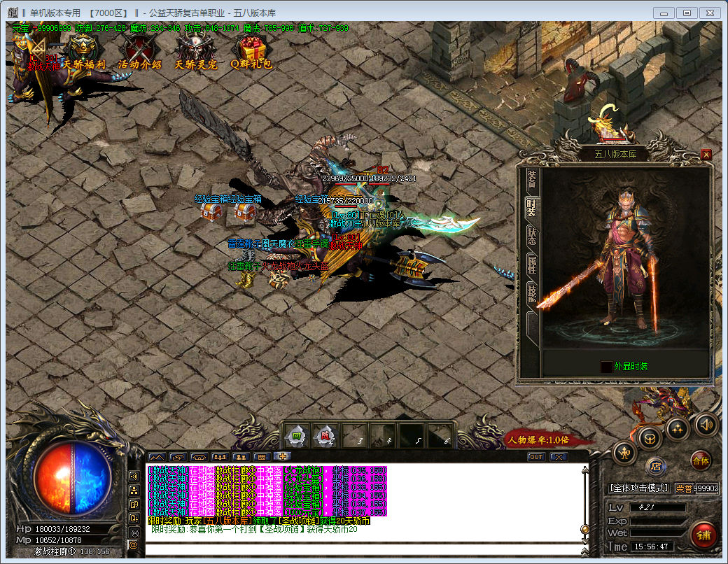Open the character warrior round icon
The height and width of the screenshot is (564, 728).
[624, 453]
